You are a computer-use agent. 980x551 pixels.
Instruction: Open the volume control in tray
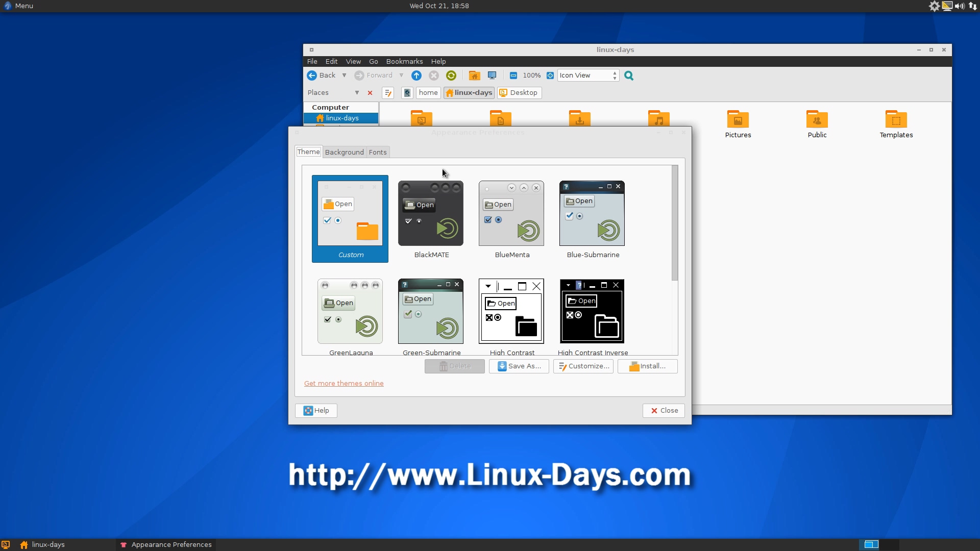960,6
